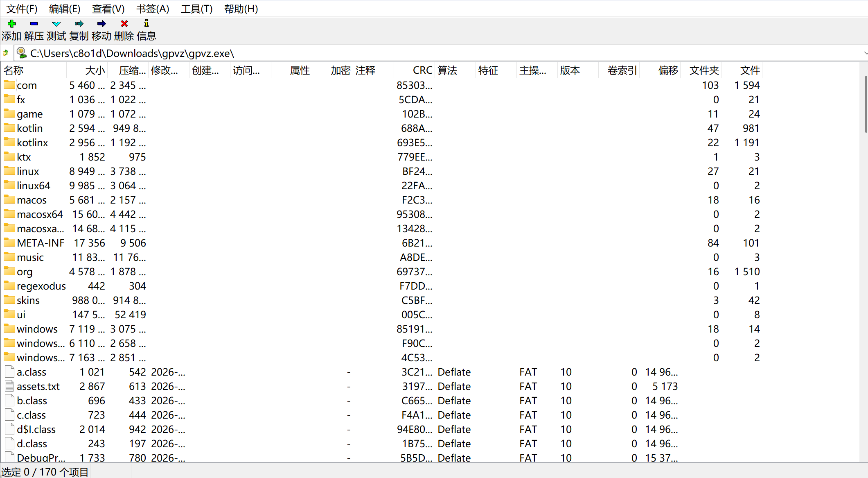The height and width of the screenshot is (478, 868).
Task: Open the 文件(F) menu
Action: [x=22, y=9]
